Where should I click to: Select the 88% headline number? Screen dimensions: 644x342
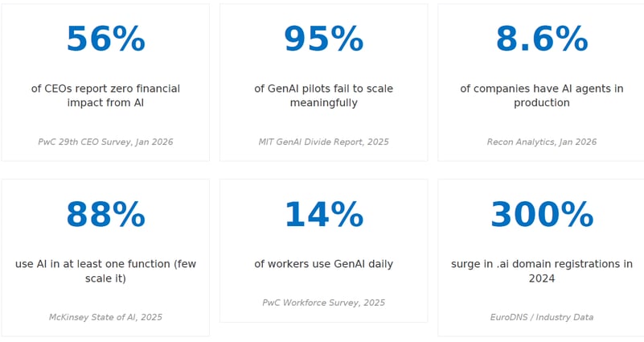pos(105,215)
